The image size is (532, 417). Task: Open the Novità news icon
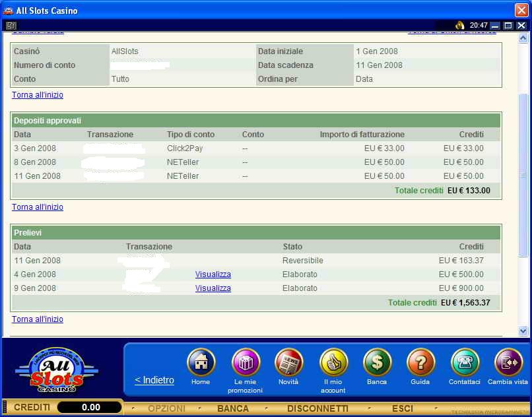[x=288, y=362]
